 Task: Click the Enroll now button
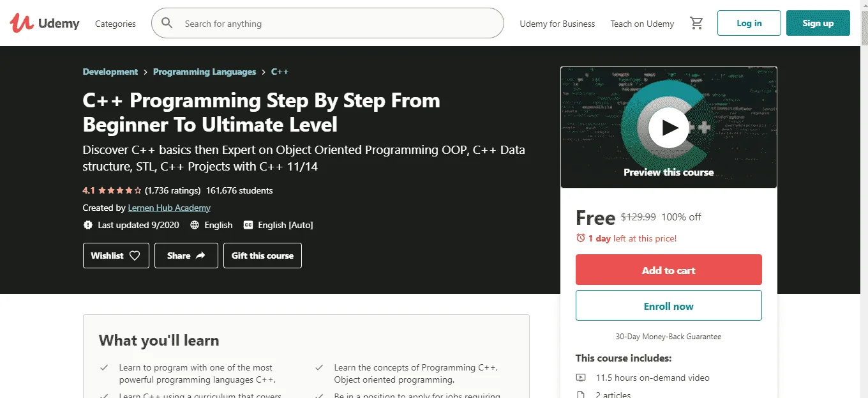[x=669, y=305]
